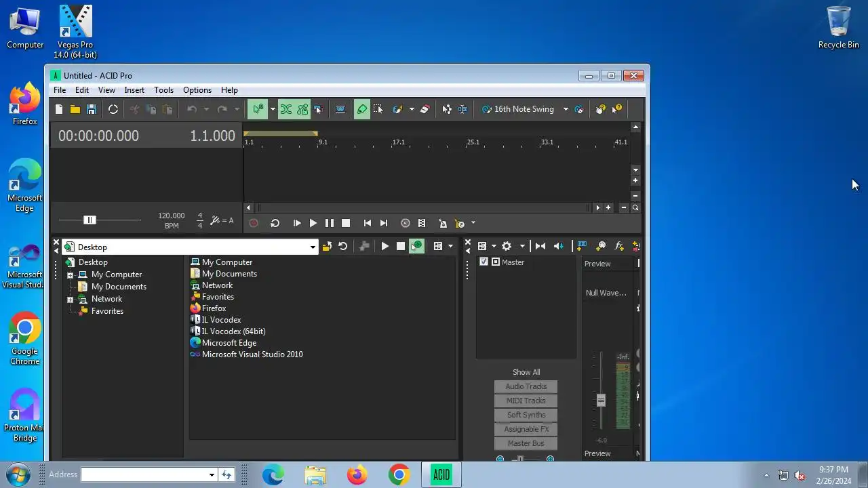Image resolution: width=868 pixels, height=488 pixels.
Task: Toggle Enable Snapping in the main toolbar
Action: point(257,109)
